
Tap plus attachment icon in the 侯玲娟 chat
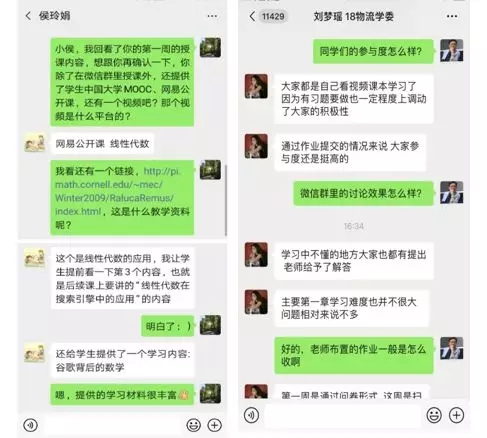pyautogui.click(x=215, y=425)
